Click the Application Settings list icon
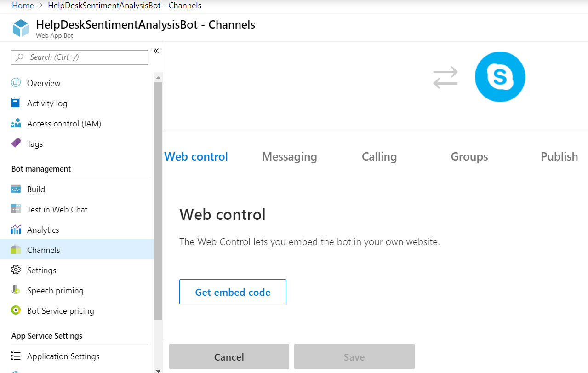The image size is (588, 373). tap(16, 356)
